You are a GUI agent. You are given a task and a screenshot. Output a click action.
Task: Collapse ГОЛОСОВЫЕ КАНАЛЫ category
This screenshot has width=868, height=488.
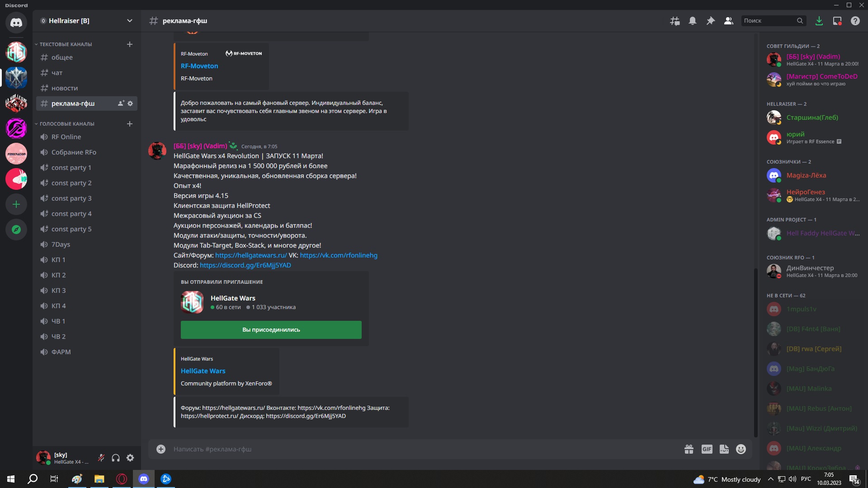pos(64,124)
